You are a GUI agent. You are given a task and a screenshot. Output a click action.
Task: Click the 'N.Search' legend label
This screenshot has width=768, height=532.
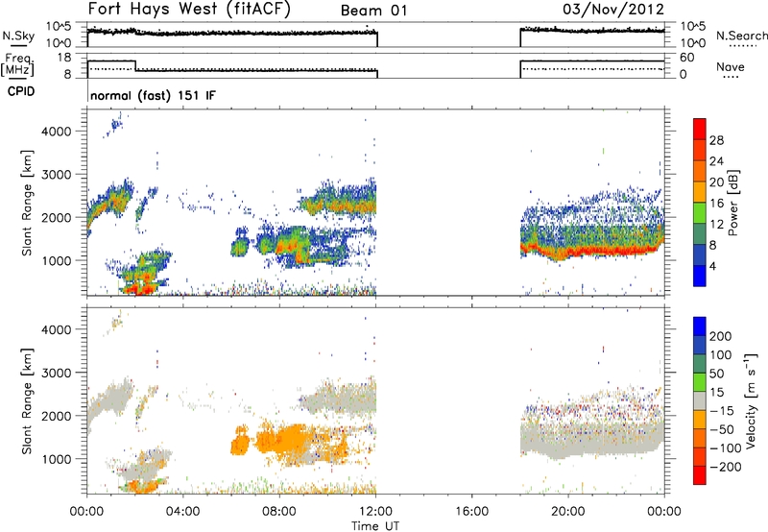(741, 36)
